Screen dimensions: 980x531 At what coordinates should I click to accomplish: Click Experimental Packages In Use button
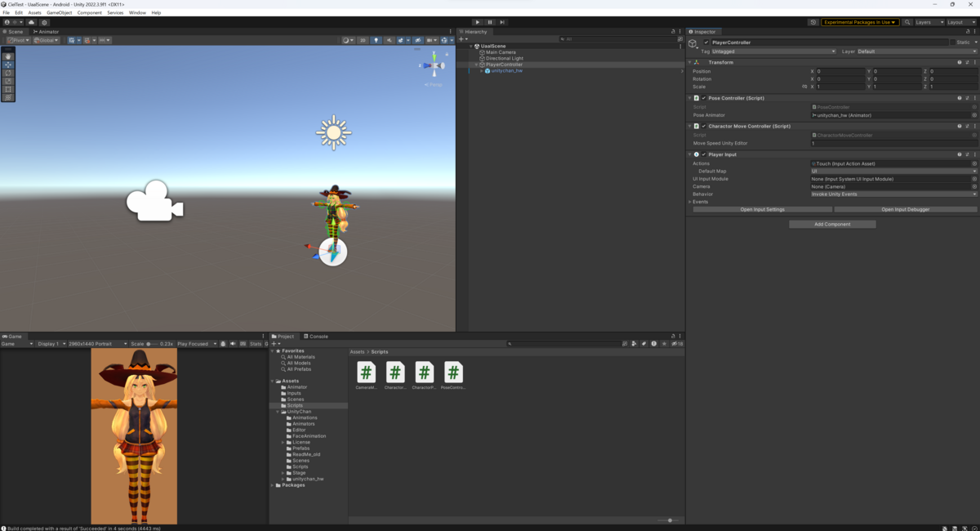click(861, 22)
